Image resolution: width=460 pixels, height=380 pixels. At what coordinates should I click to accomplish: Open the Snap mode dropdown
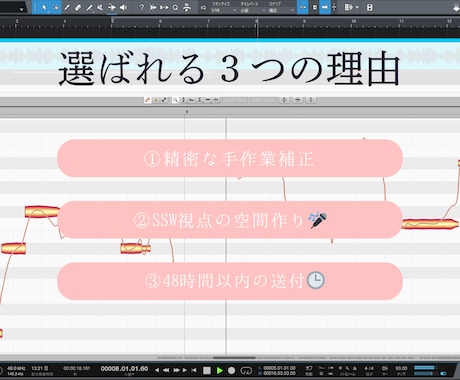[281, 10]
